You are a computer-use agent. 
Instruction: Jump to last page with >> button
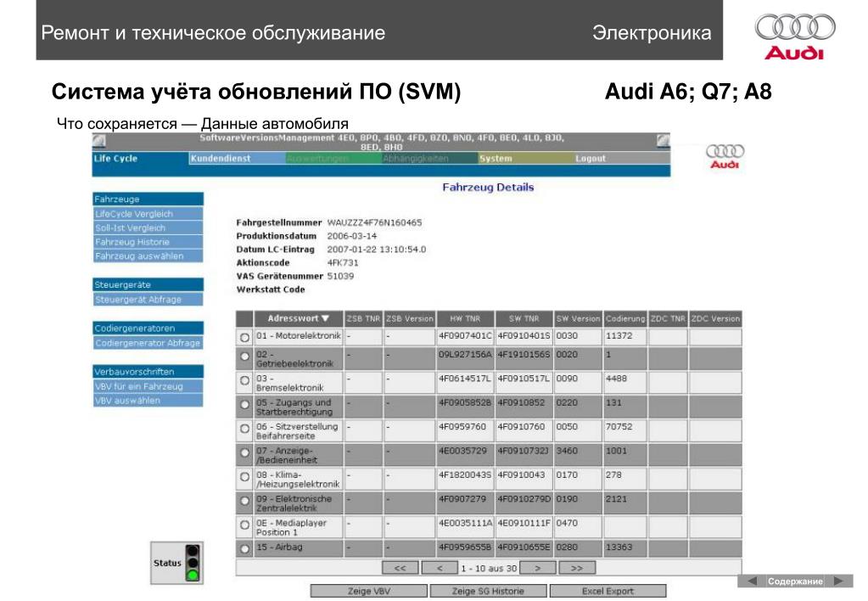click(577, 568)
